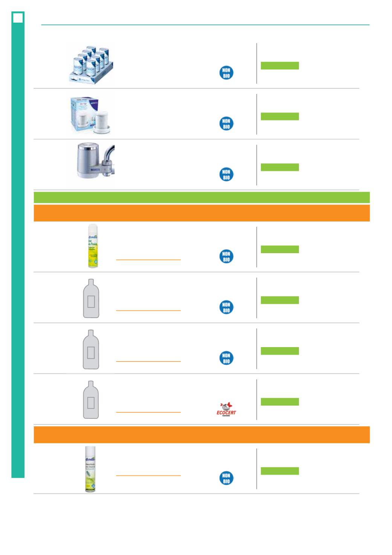The image size is (392, 555).
Task: Click the orange underline link beside the Ecodoo yellow spray
Action: click(149, 260)
